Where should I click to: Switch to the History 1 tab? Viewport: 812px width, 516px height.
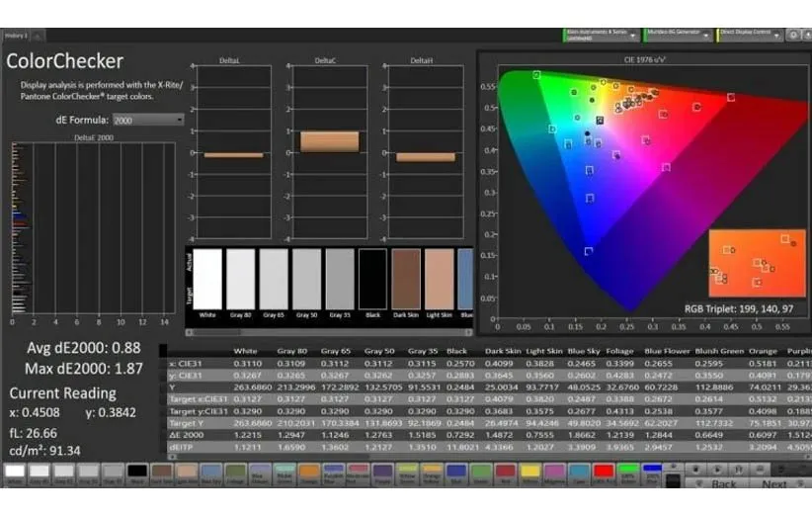coord(16,35)
